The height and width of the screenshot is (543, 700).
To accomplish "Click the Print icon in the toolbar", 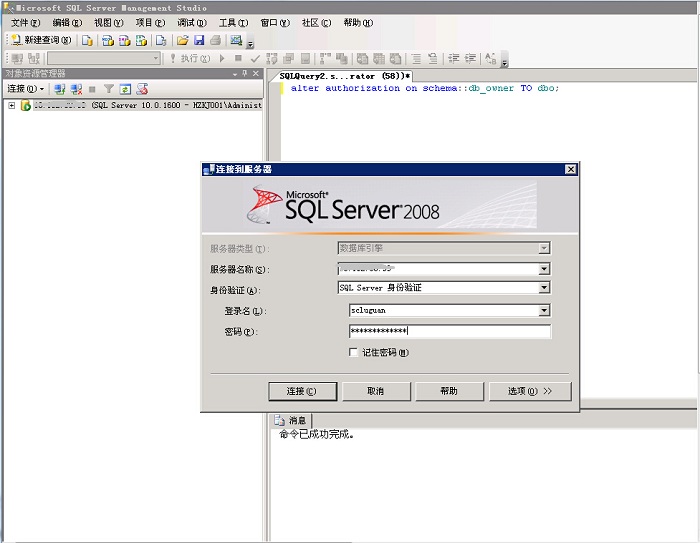I will pos(215,40).
